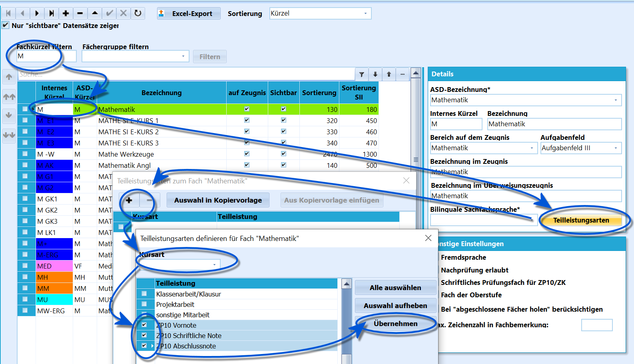Click the Teilleistungsarten button
This screenshot has height=364, width=634.
pyautogui.click(x=581, y=220)
